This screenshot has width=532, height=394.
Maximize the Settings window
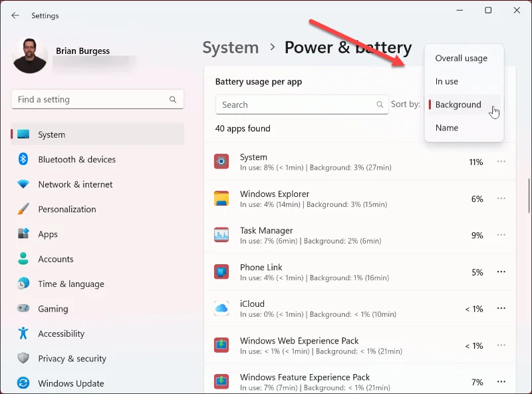[488, 10]
